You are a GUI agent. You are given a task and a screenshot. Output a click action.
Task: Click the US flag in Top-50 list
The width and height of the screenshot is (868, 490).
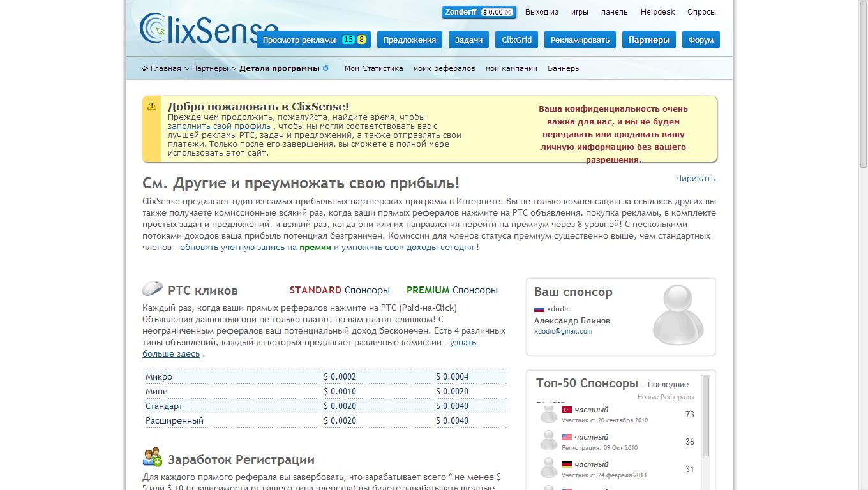tap(567, 437)
